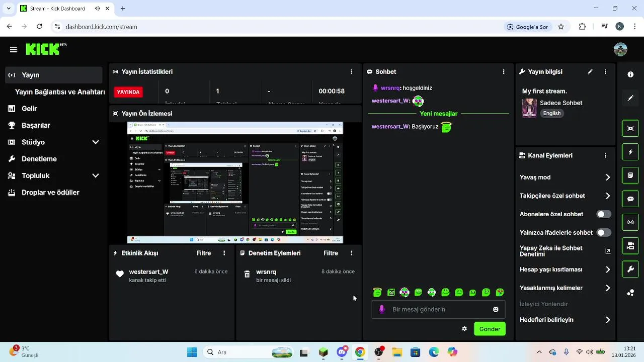
Task: Insert the heart-eyes emote
Action: click(x=500, y=292)
